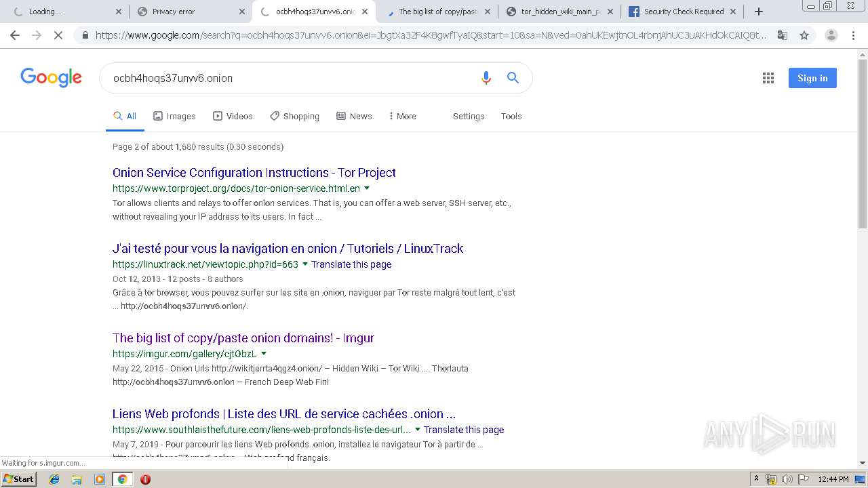This screenshot has height=488, width=868.
Task: Open The big list of copy/paste result
Action: 243,338
